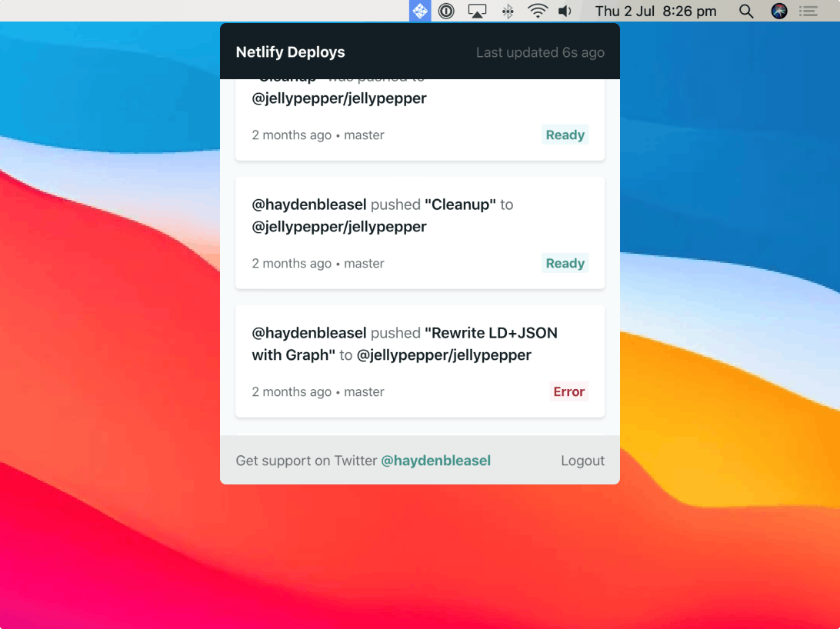
Task: Click the Logout link
Action: [x=582, y=461]
